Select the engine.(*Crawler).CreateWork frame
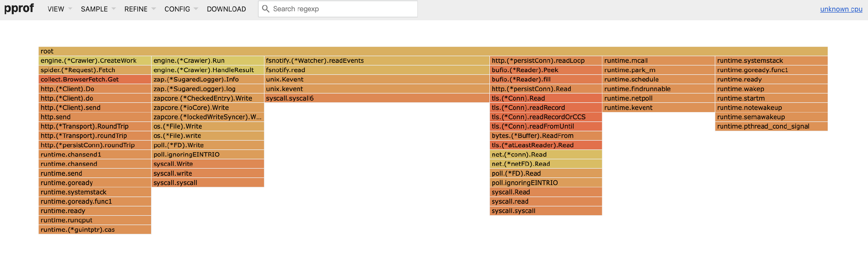 pos(94,61)
